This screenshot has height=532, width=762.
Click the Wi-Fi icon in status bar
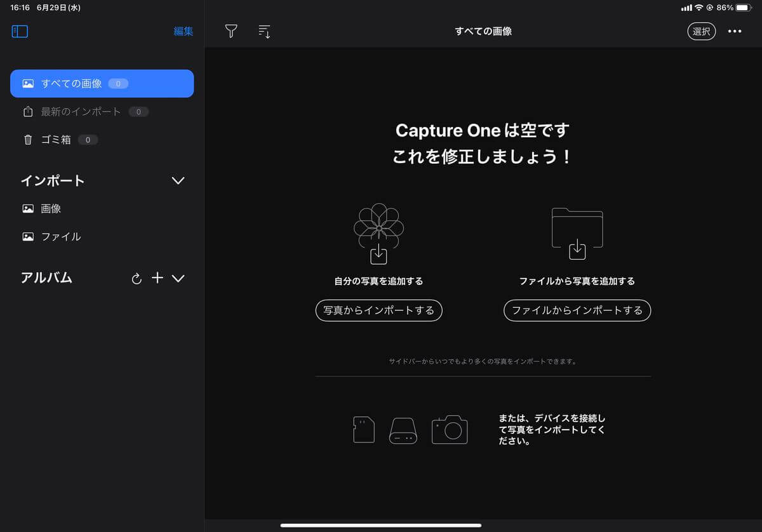tap(699, 8)
